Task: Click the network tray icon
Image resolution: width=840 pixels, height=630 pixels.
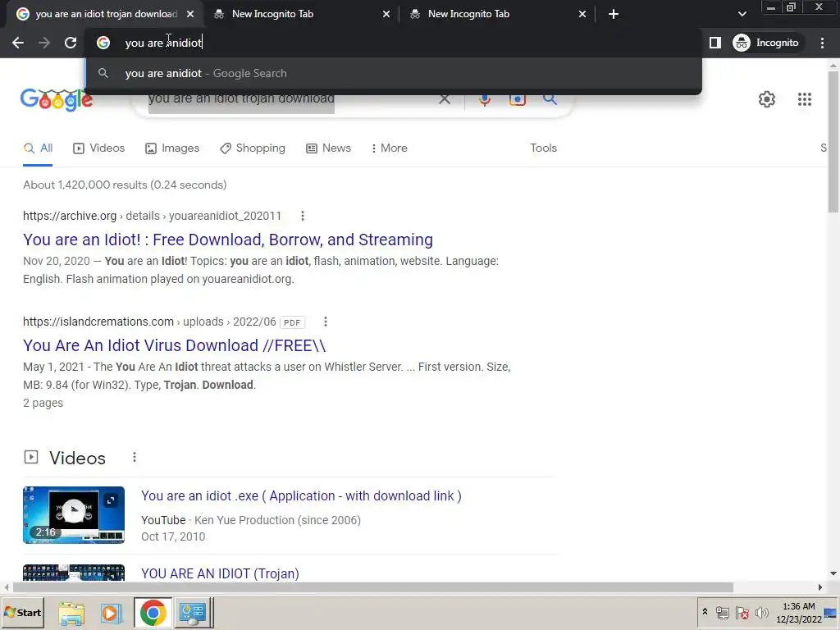Action: (x=723, y=613)
